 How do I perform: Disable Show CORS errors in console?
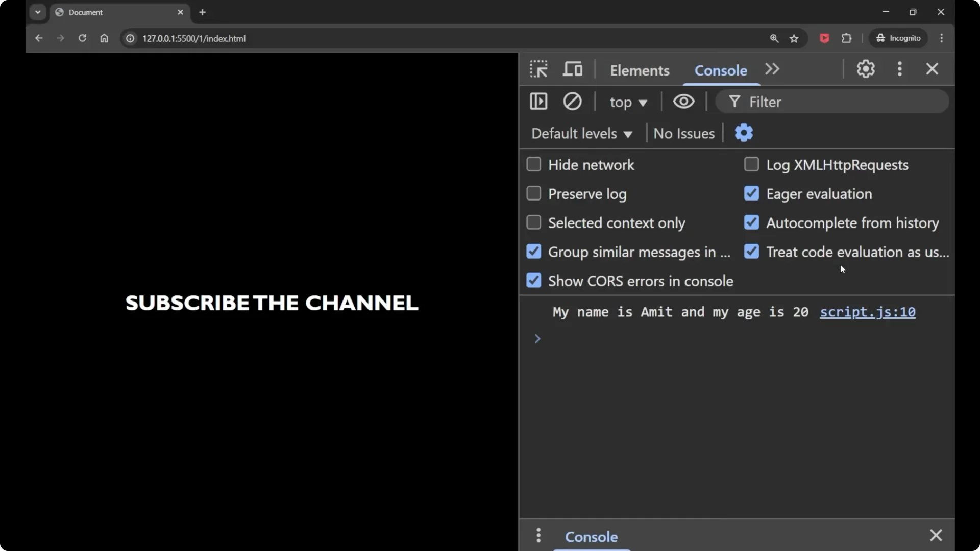(x=534, y=281)
